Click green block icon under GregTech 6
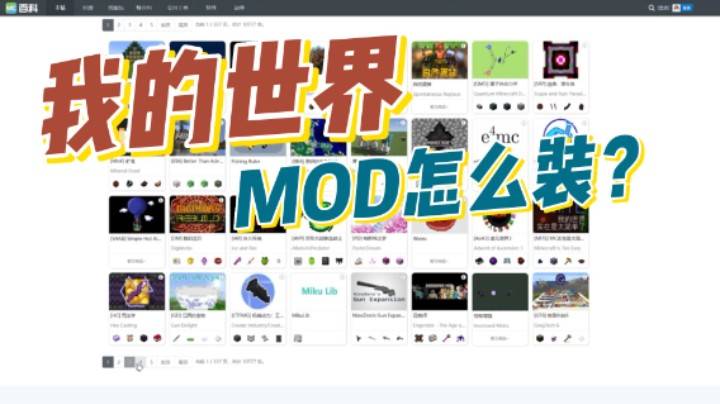Viewport: 720px width, 404px height. tap(540, 338)
